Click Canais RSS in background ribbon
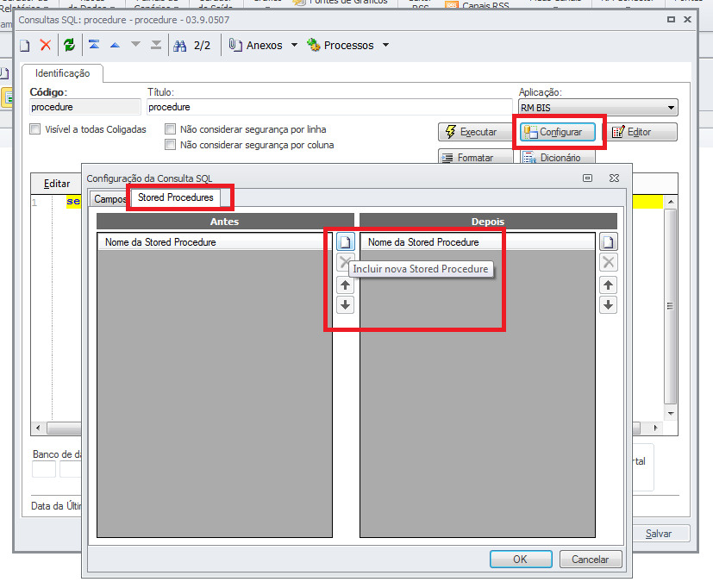 pyautogui.click(x=478, y=5)
